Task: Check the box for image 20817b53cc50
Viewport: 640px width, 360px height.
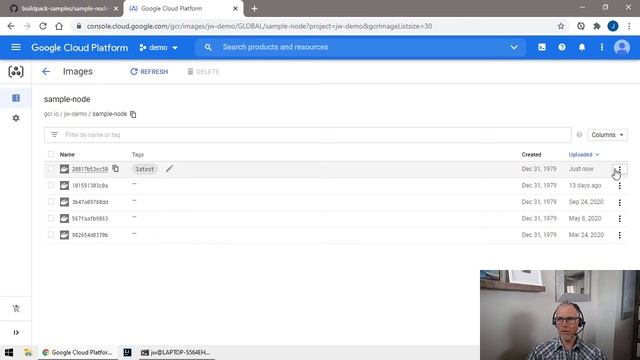Action: click(x=51, y=169)
